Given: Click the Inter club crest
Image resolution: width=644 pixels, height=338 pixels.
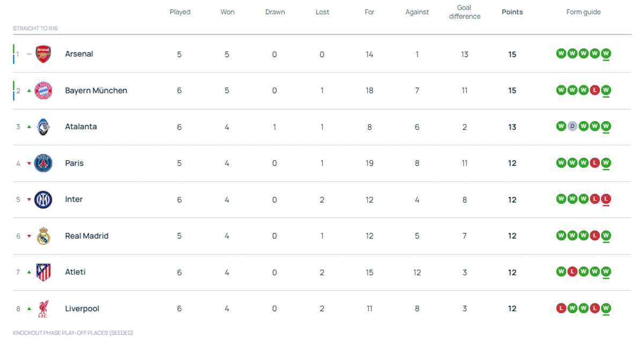Looking at the screenshot, I should point(43,200).
